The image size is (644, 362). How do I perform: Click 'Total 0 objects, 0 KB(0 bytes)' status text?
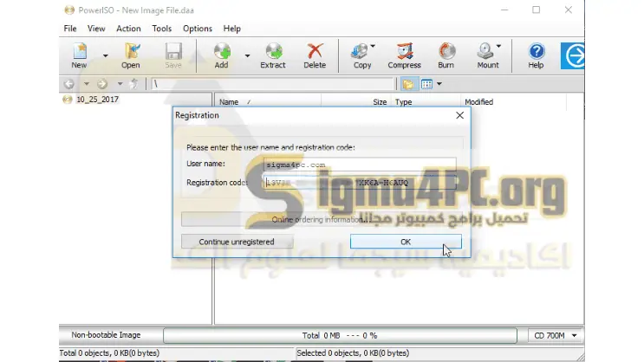coord(109,353)
